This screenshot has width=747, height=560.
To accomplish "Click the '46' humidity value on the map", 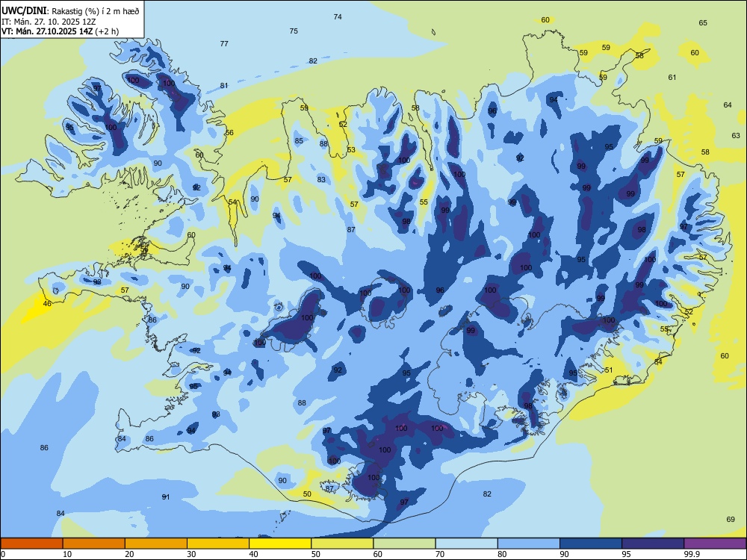I will [x=46, y=304].
